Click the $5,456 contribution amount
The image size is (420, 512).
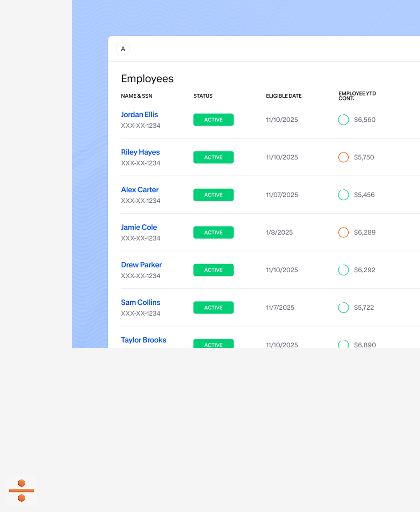click(364, 195)
